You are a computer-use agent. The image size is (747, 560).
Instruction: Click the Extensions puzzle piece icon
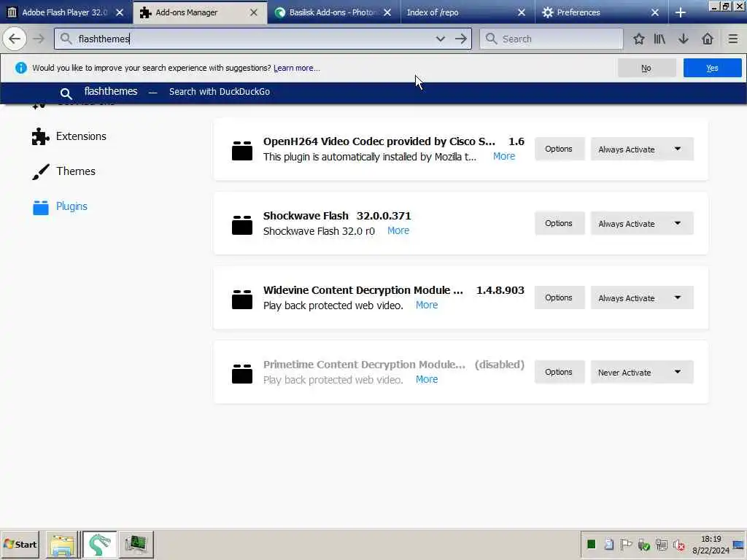(x=41, y=136)
